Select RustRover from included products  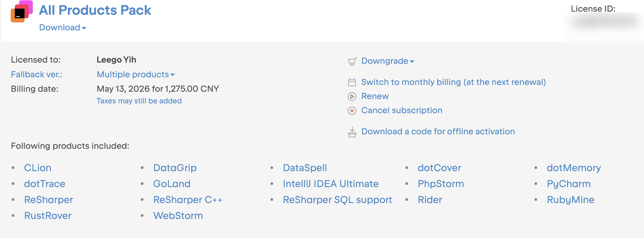[48, 215]
